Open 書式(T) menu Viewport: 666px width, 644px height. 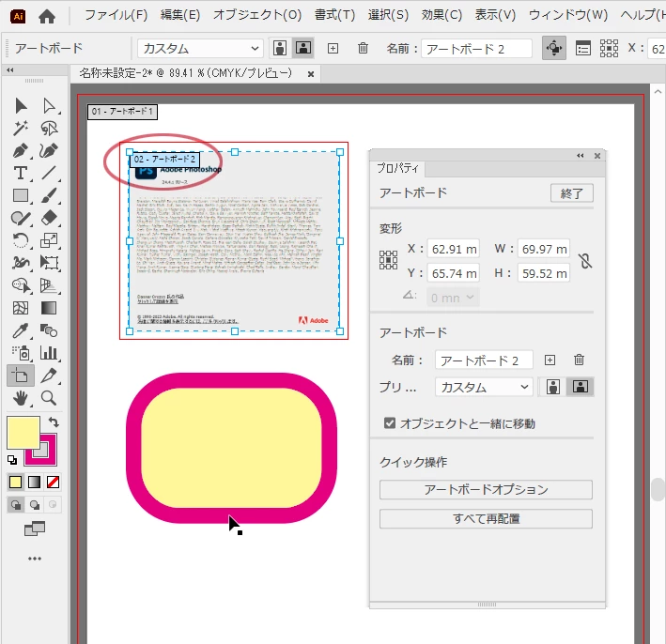[x=334, y=15]
